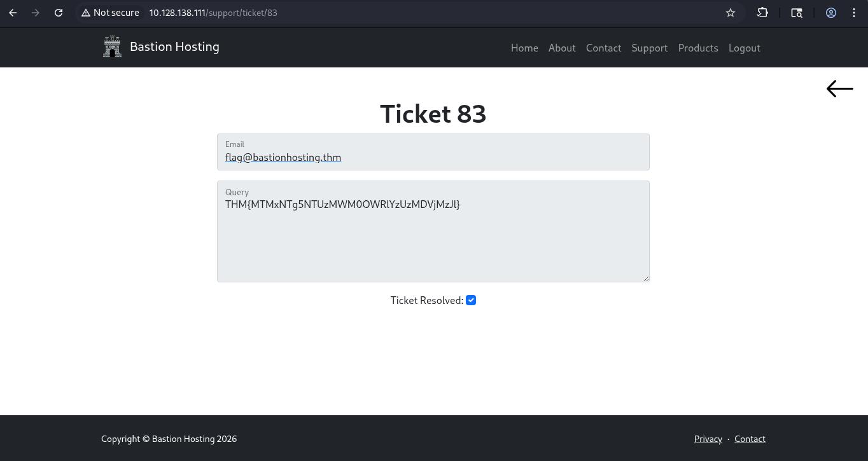
Task: Open the Home navigation item
Action: coord(524,48)
